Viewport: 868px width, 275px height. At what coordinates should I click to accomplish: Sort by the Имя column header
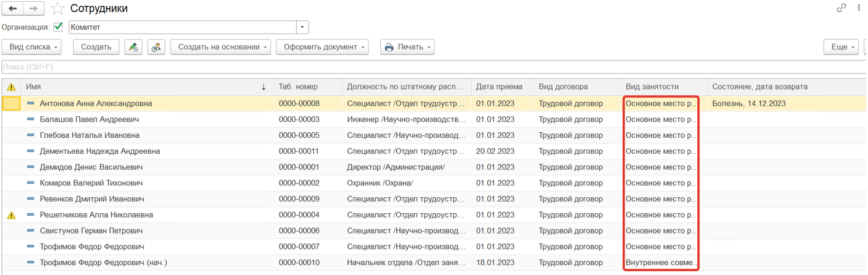click(142, 87)
